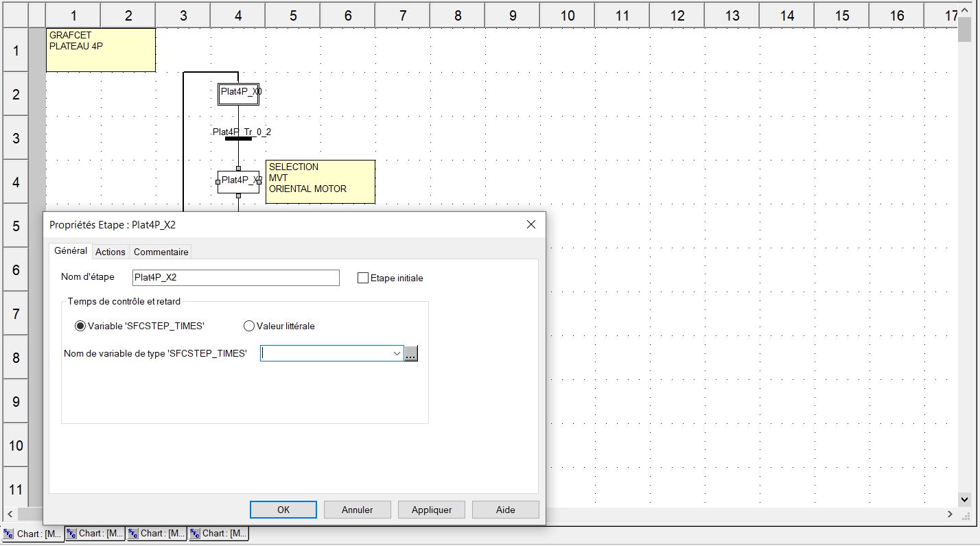
Task: Select the initial step Plat4P_X0 box
Action: 238,94
